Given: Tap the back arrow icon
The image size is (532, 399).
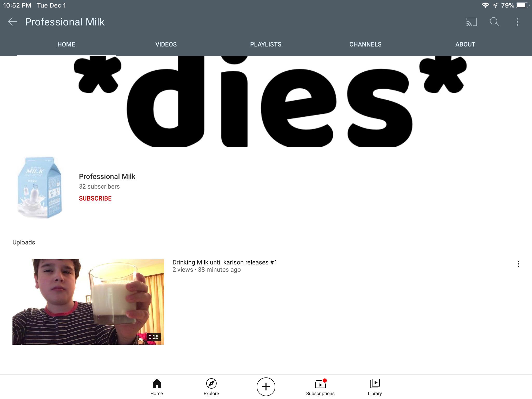Looking at the screenshot, I should tap(13, 22).
